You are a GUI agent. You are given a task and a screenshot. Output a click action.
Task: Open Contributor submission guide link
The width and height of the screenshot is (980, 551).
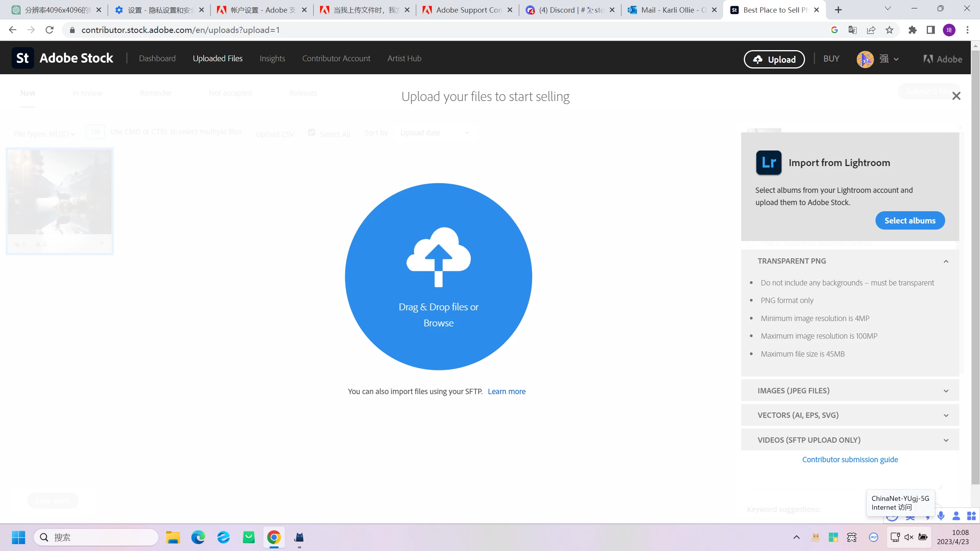(850, 460)
